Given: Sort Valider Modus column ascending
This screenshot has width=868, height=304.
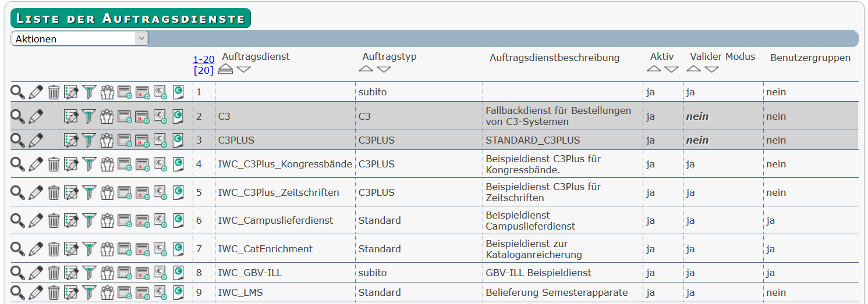Looking at the screenshot, I should 693,69.
